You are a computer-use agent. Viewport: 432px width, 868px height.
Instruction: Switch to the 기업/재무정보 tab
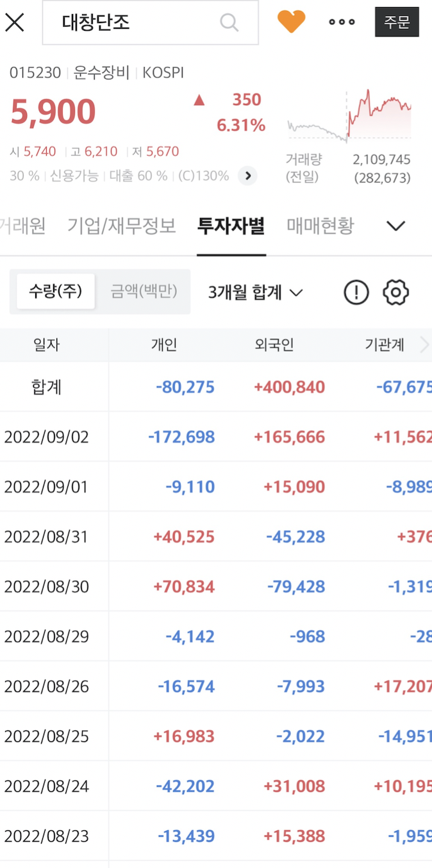tap(121, 226)
